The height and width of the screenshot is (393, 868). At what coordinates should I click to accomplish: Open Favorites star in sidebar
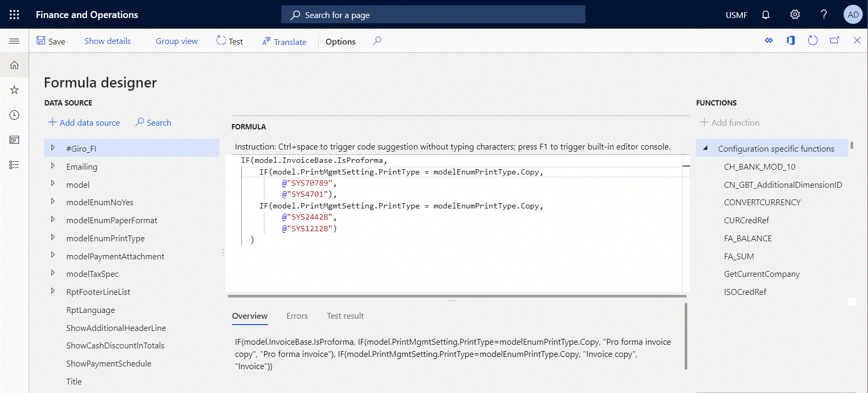14,90
